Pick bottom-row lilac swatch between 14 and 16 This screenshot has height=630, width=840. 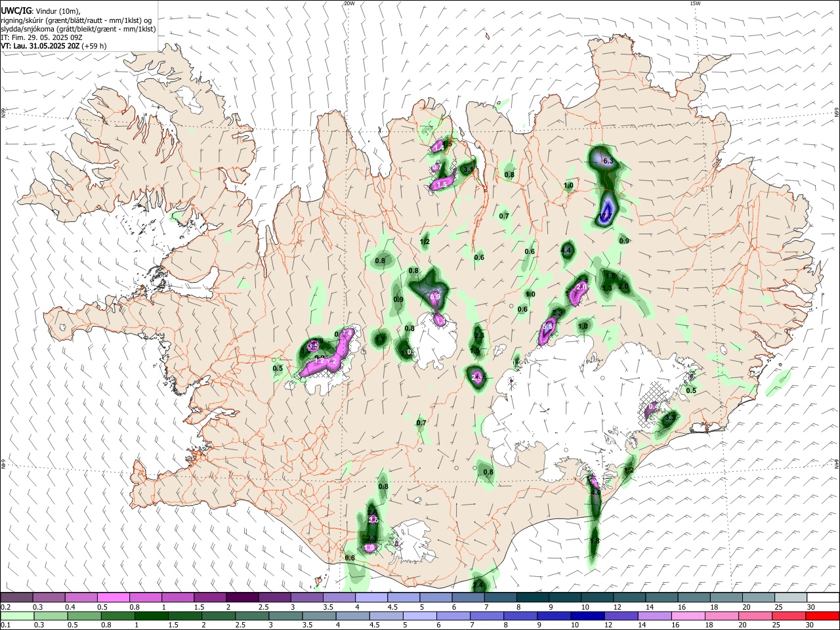(655, 616)
